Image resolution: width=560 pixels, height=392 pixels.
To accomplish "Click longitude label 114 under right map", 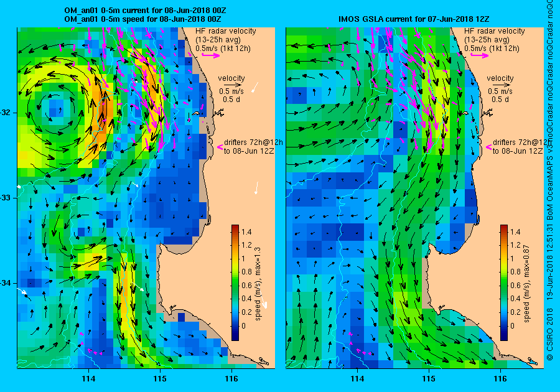I will coord(357,379).
